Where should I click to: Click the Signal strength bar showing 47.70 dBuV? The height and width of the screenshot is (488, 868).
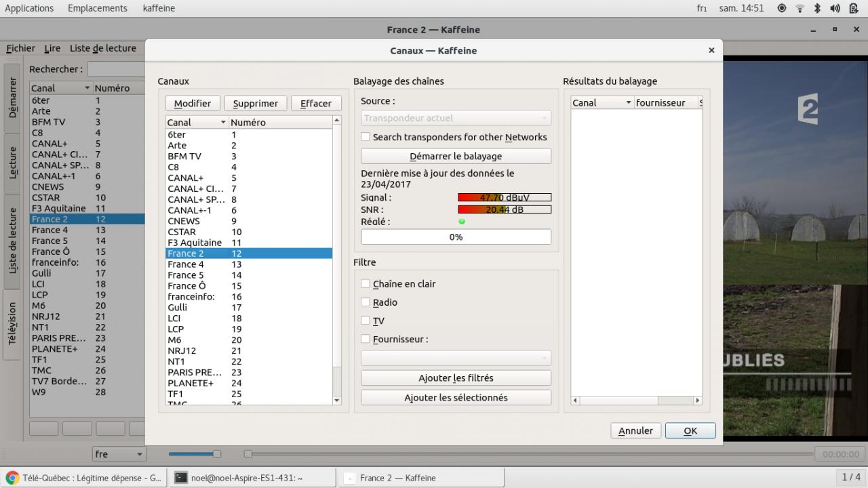pyautogui.click(x=505, y=198)
